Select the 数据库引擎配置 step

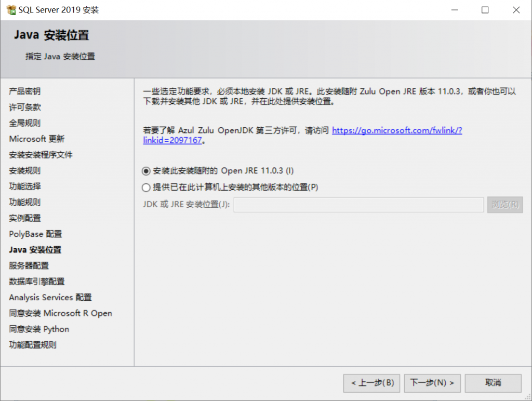[x=36, y=282]
